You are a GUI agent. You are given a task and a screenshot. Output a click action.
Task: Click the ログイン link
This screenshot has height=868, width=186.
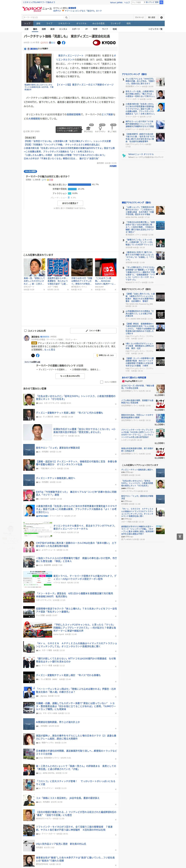[x=57, y=11]
